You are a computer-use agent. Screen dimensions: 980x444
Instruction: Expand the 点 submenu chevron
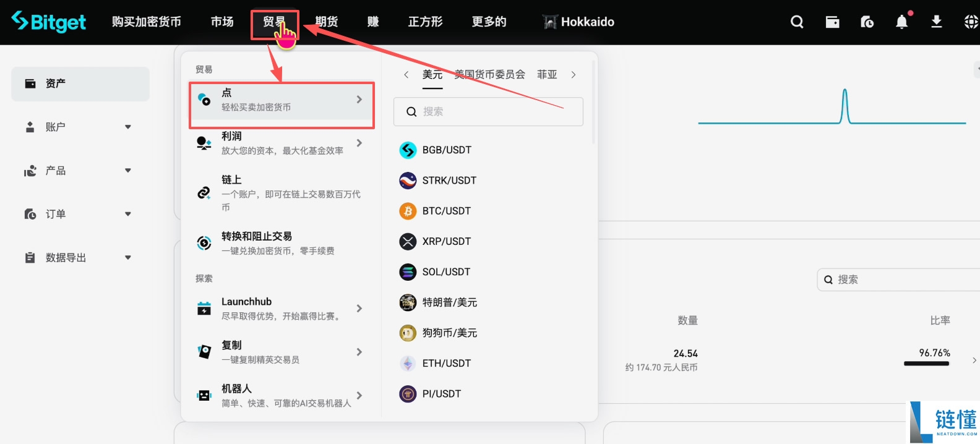point(359,99)
